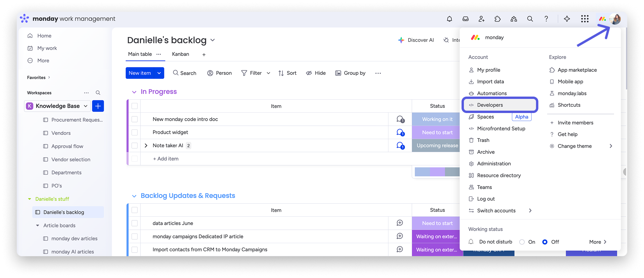The height and width of the screenshot is (278, 644).
Task: Open More next to Do not disturb
Action: tap(598, 242)
